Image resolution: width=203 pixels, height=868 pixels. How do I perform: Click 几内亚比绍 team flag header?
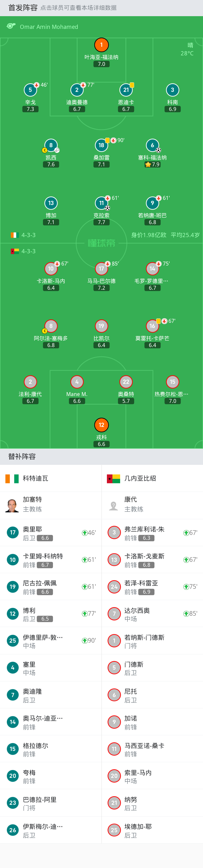[x=114, y=479]
